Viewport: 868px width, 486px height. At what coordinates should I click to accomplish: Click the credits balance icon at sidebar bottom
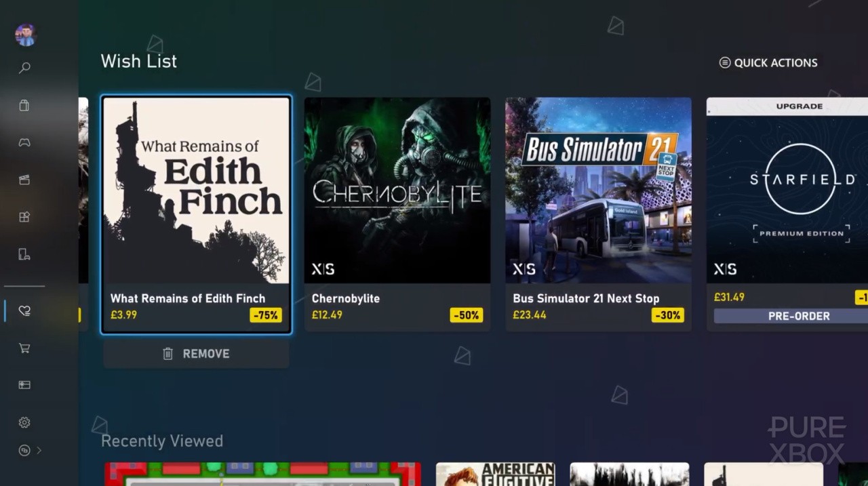point(24,449)
